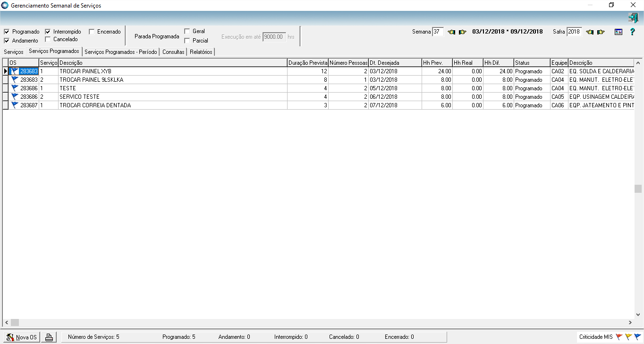Click the Hh Real column header
The image size is (644, 344).
(x=468, y=63)
